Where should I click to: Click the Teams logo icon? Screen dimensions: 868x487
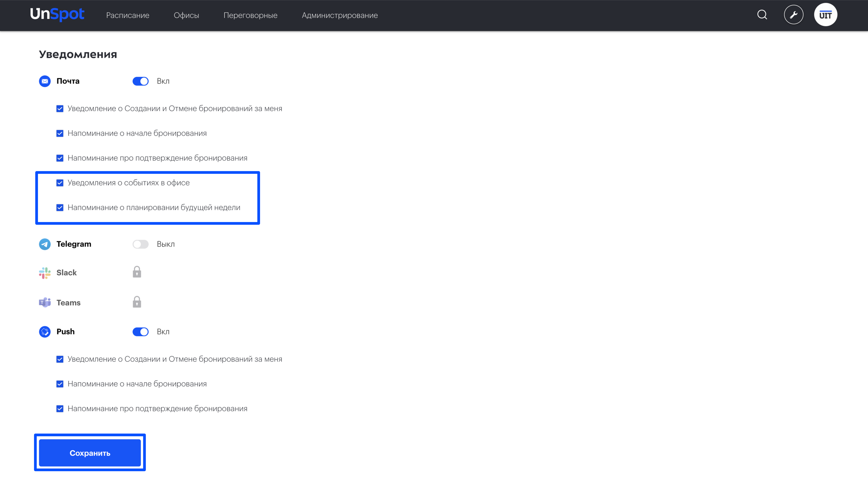[45, 303]
